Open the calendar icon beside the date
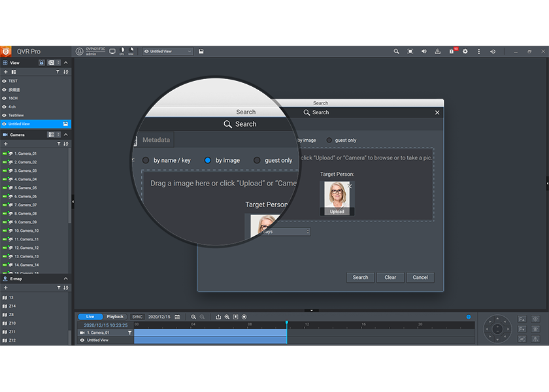This screenshot has width=549, height=392. click(x=177, y=317)
